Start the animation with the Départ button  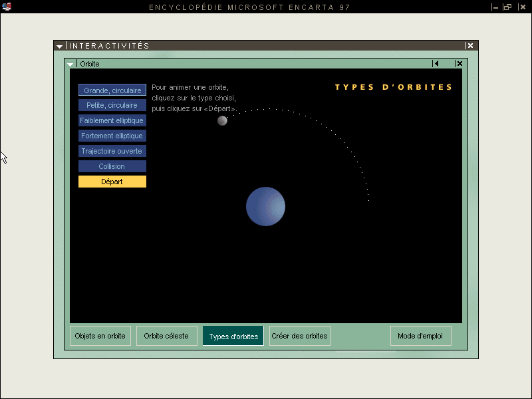(112, 182)
